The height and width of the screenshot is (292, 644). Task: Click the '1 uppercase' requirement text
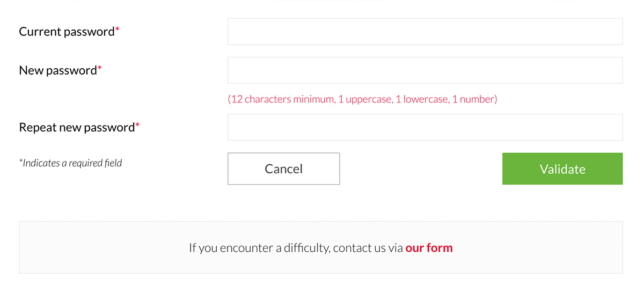coord(365,99)
